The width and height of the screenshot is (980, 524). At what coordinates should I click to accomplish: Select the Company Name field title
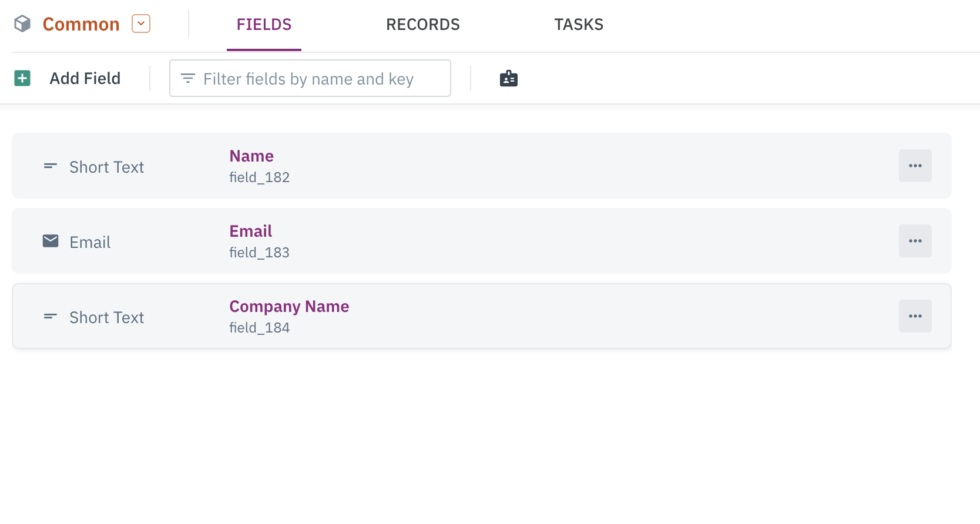click(x=289, y=307)
